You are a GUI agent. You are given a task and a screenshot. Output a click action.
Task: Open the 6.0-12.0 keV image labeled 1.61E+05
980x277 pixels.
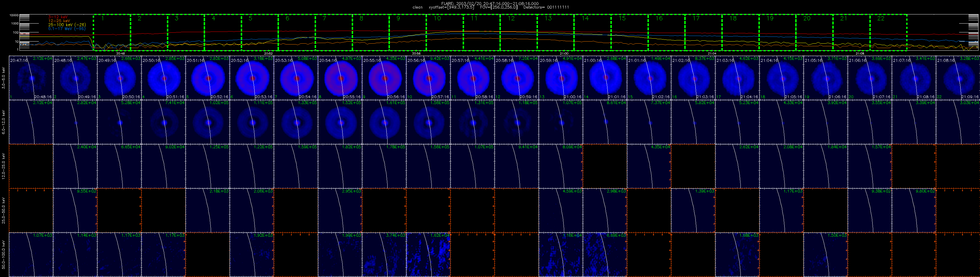click(384, 122)
